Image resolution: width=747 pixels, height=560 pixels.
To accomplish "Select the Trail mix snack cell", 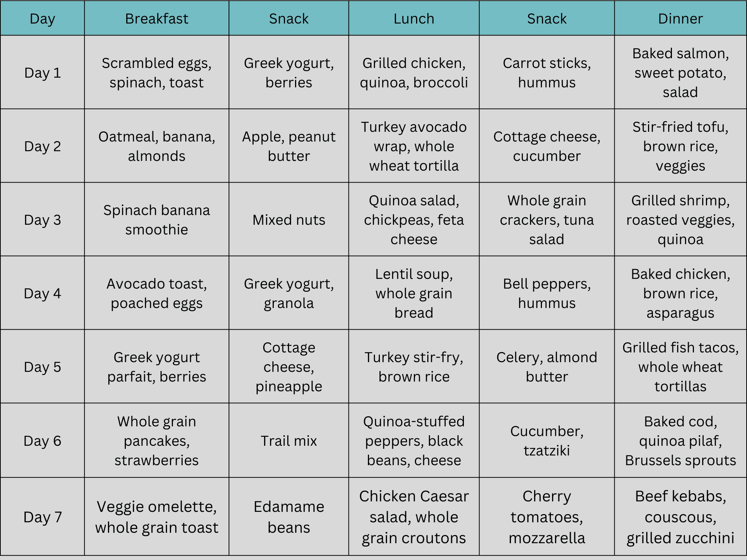I will click(x=289, y=441).
